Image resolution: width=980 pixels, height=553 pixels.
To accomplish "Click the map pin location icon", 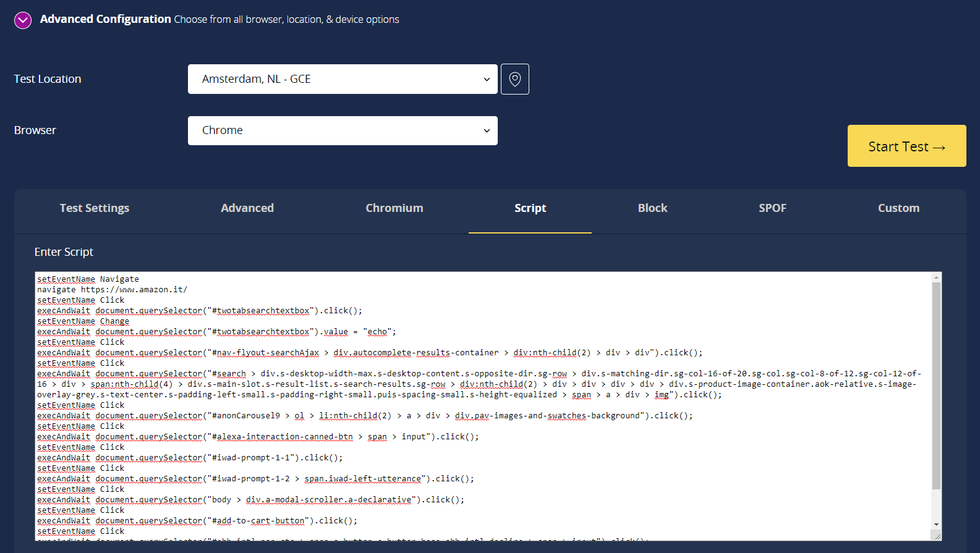I will point(515,79).
